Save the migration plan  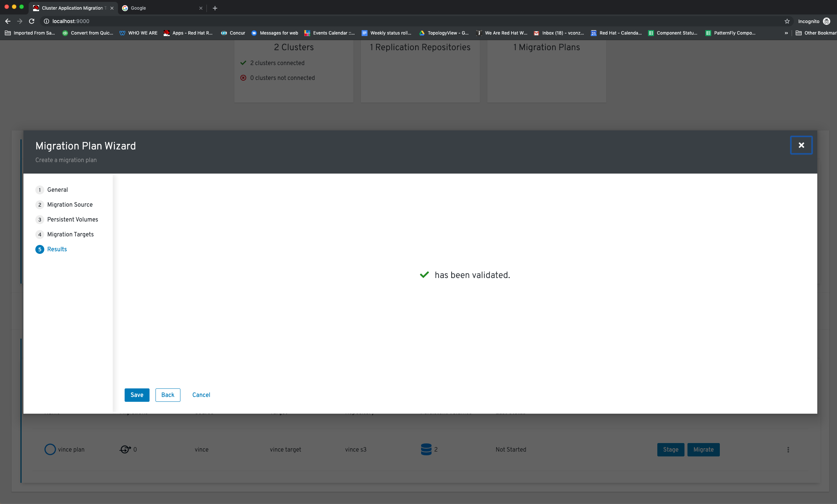[x=137, y=395]
